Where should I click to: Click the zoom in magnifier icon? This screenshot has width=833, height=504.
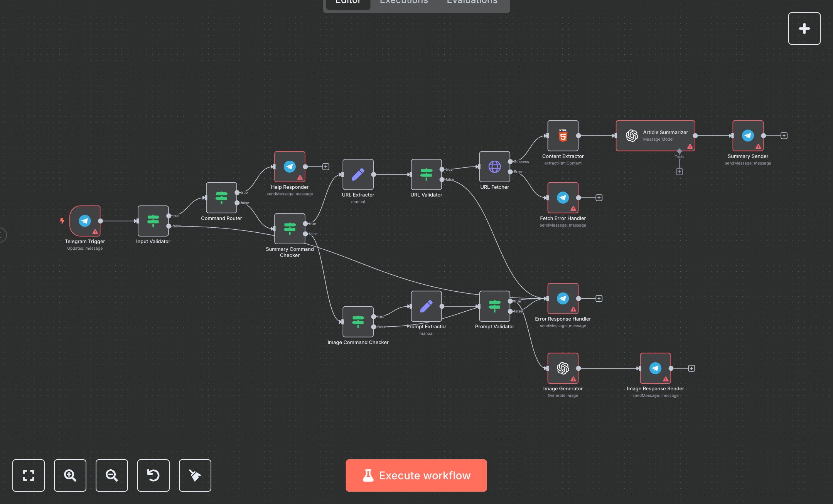click(70, 475)
